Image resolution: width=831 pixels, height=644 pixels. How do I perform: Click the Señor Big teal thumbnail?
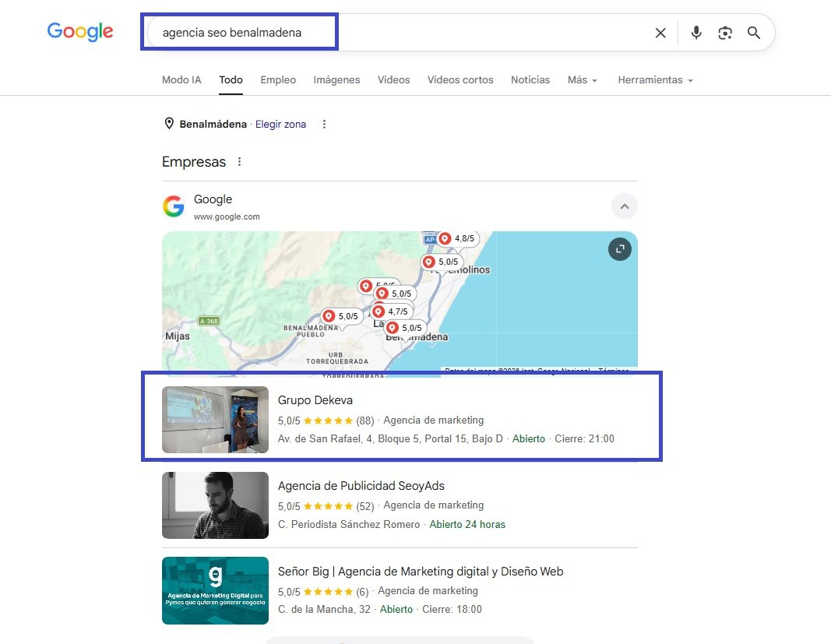(x=215, y=590)
